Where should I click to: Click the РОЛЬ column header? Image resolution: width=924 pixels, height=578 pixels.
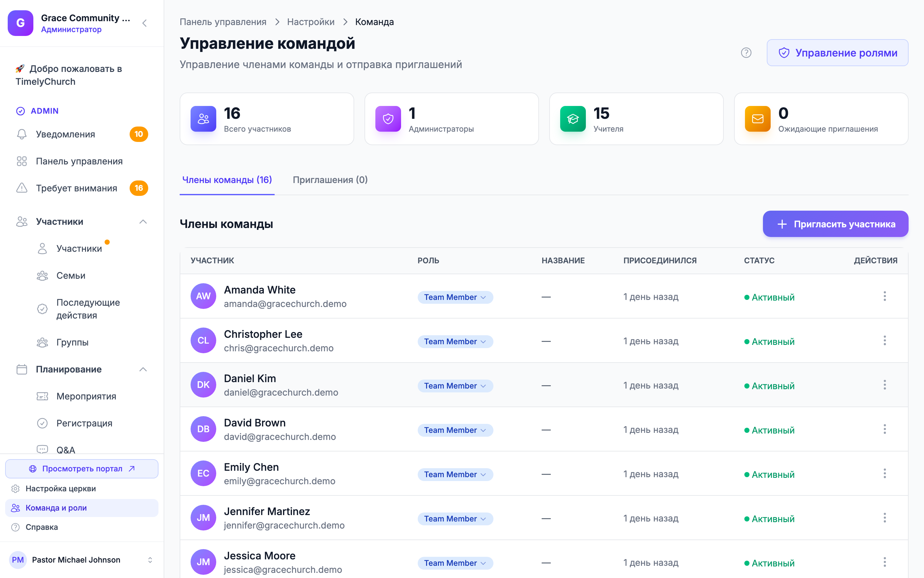point(428,260)
